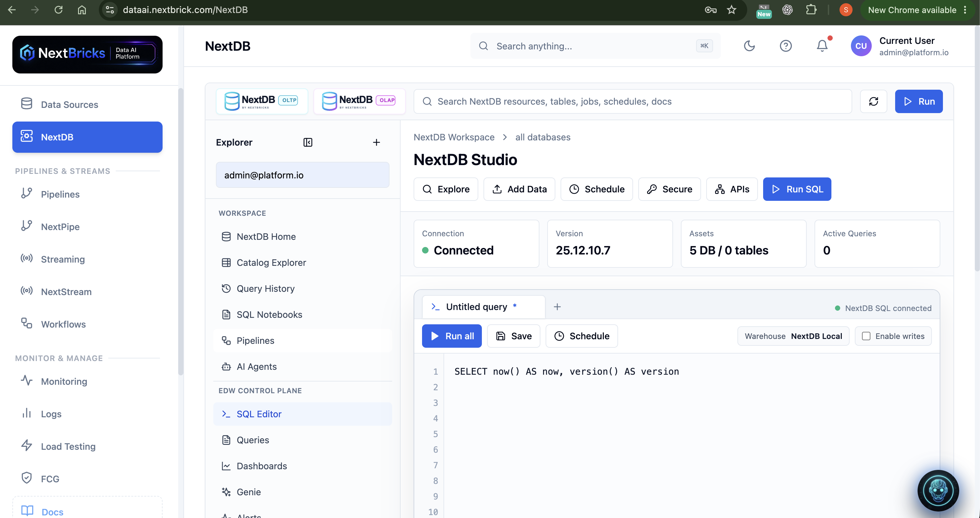Select the Untitled query tab

483,306
